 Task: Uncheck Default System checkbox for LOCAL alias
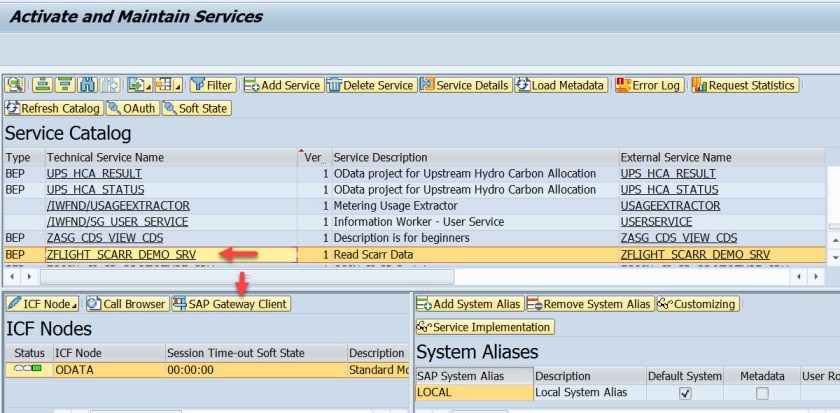click(x=685, y=393)
